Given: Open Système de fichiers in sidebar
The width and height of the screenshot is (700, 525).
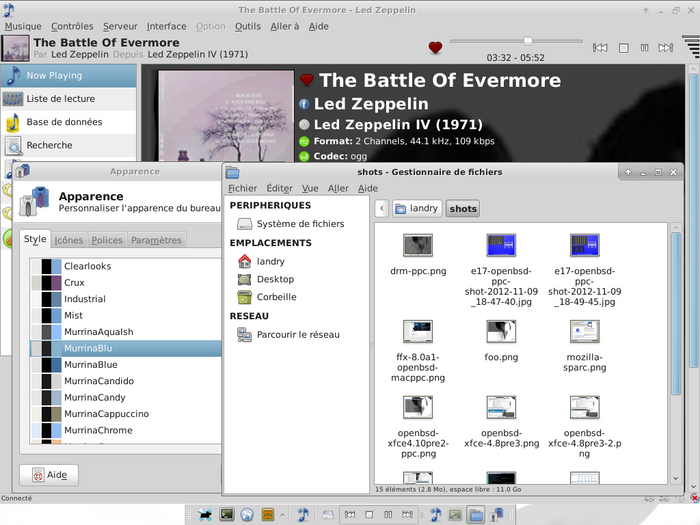Looking at the screenshot, I should (299, 224).
